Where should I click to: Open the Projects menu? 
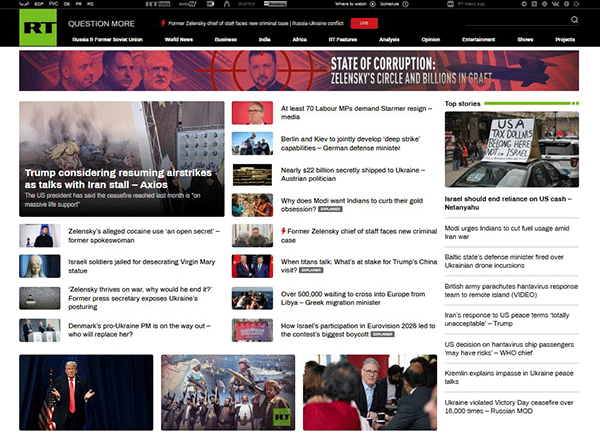click(565, 39)
